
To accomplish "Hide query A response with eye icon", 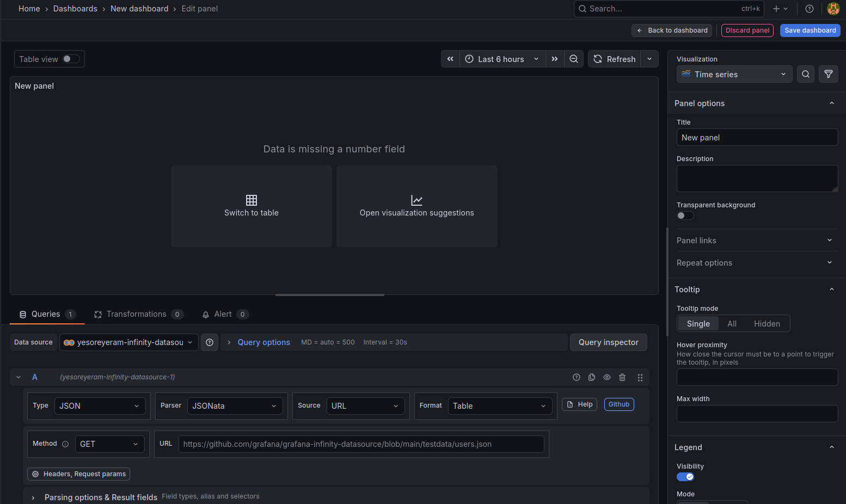I will [607, 377].
